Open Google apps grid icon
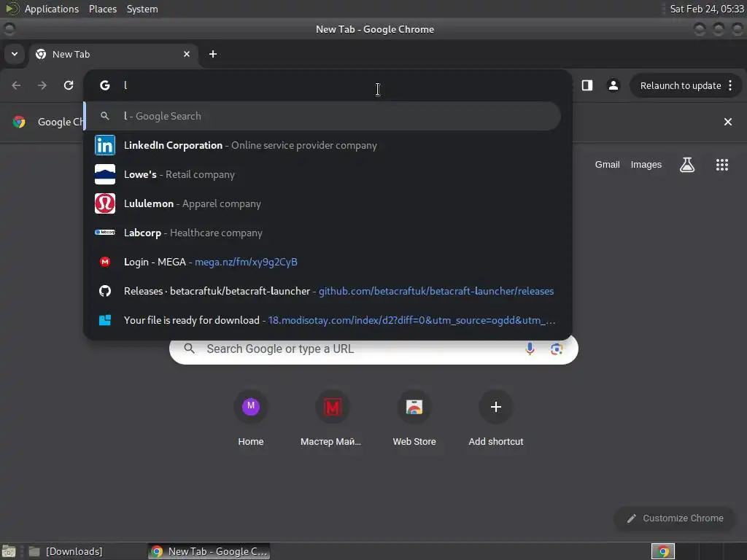Screen dimensions: 747x560 [721, 165]
